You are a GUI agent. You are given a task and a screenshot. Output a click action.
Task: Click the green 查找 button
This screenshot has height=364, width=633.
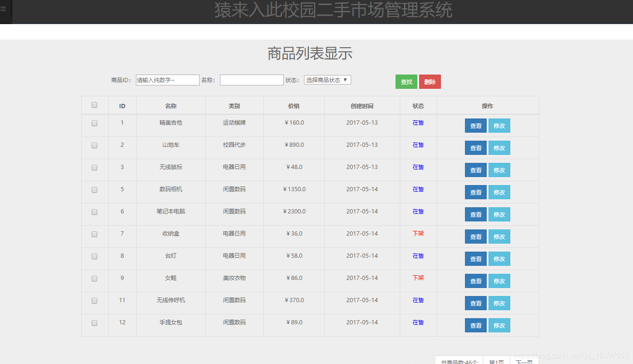click(x=406, y=82)
